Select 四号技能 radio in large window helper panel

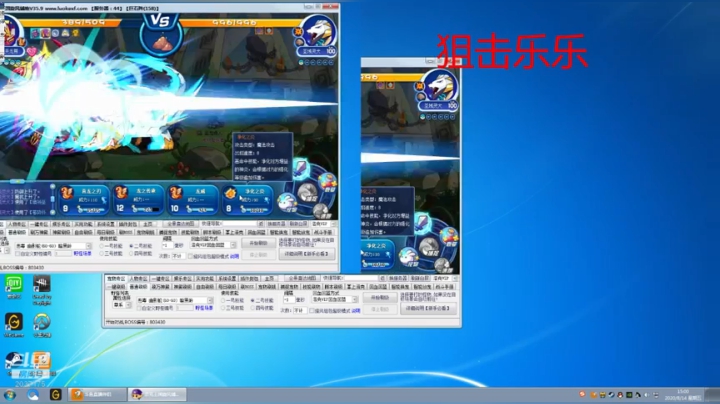coord(141,253)
